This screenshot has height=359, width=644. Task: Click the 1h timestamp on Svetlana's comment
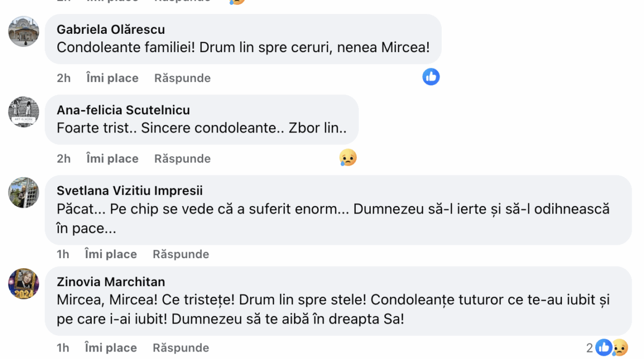[62, 253]
